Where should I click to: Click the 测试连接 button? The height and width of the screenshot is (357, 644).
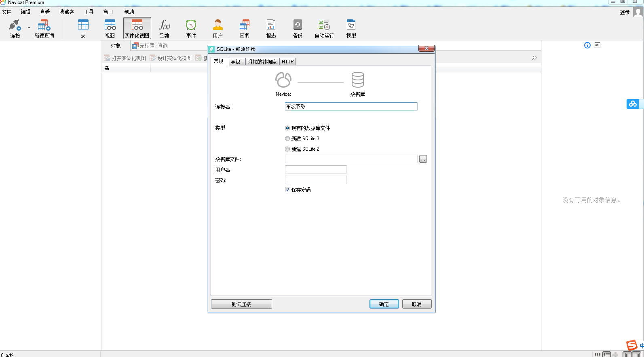(241, 304)
